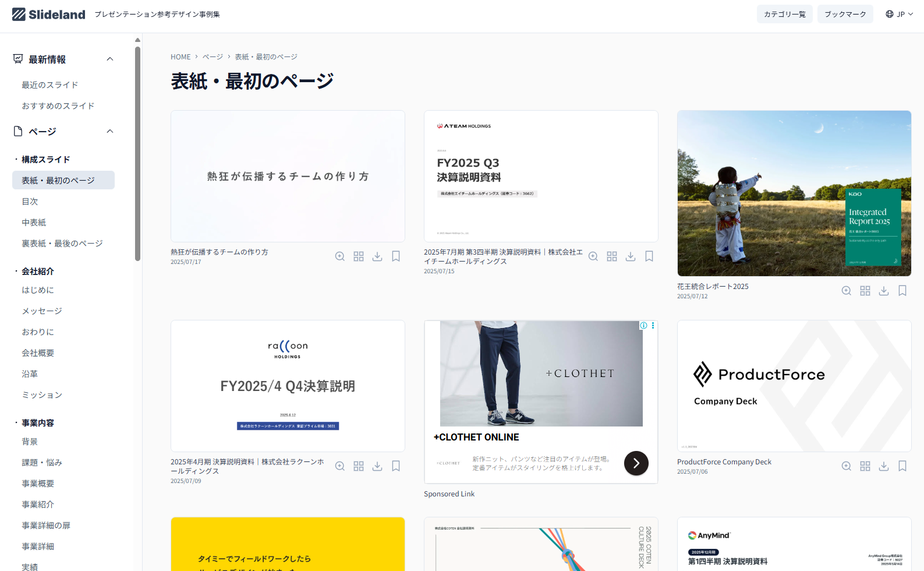Select 裏表紙・最後のページ in sidebar
Screen dimensions: 924x571
[62, 244]
